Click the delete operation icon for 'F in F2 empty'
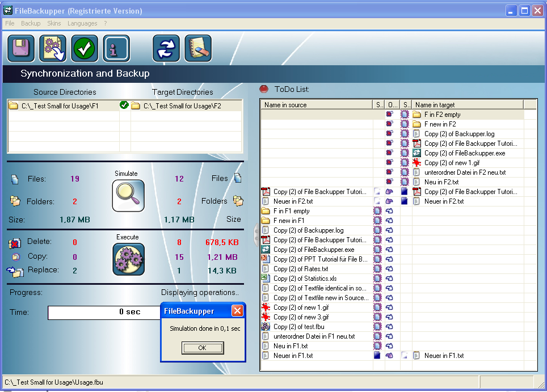The image size is (547, 392). (390, 114)
